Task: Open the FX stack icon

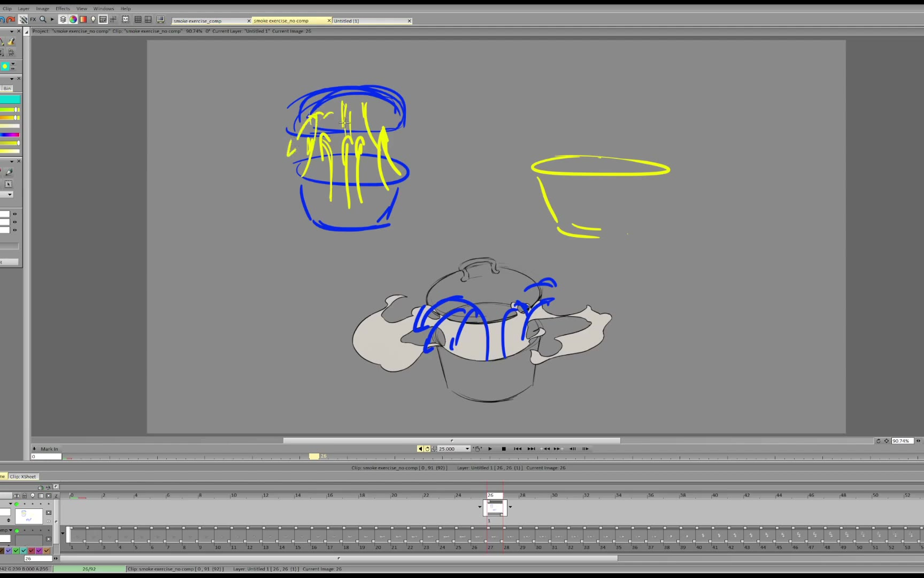Action: (33, 20)
